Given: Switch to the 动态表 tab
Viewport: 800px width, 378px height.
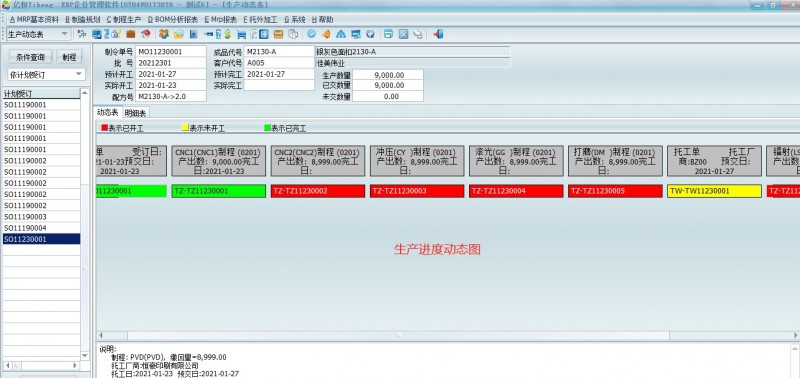Looking at the screenshot, I should click(x=108, y=113).
